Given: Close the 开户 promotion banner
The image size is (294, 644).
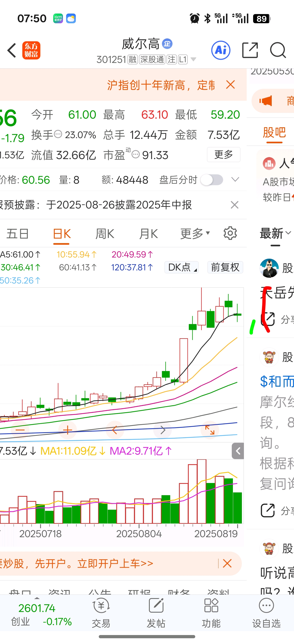Looking at the screenshot, I should click(x=227, y=563).
